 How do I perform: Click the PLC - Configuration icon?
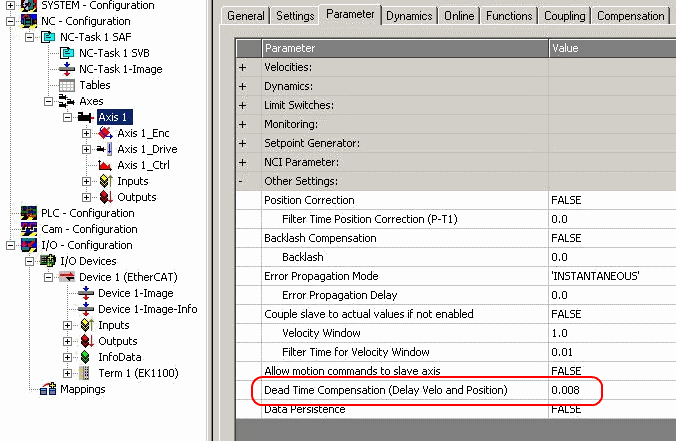tap(28, 213)
